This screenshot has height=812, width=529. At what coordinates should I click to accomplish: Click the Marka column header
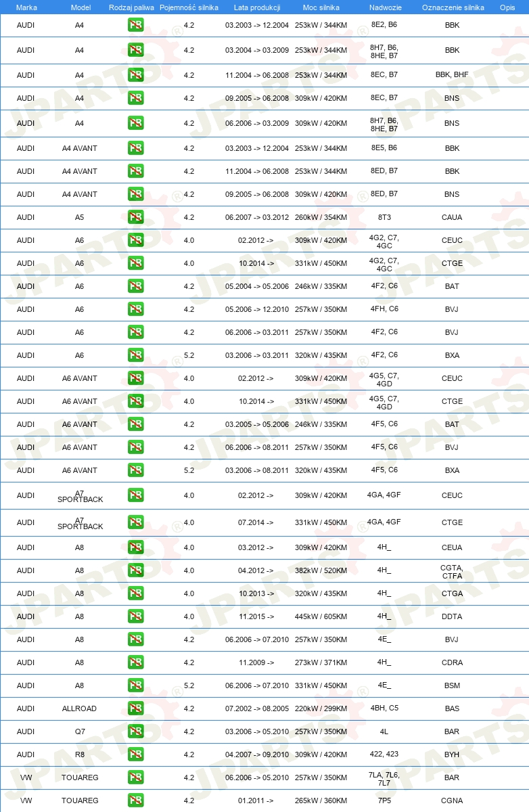26,7
